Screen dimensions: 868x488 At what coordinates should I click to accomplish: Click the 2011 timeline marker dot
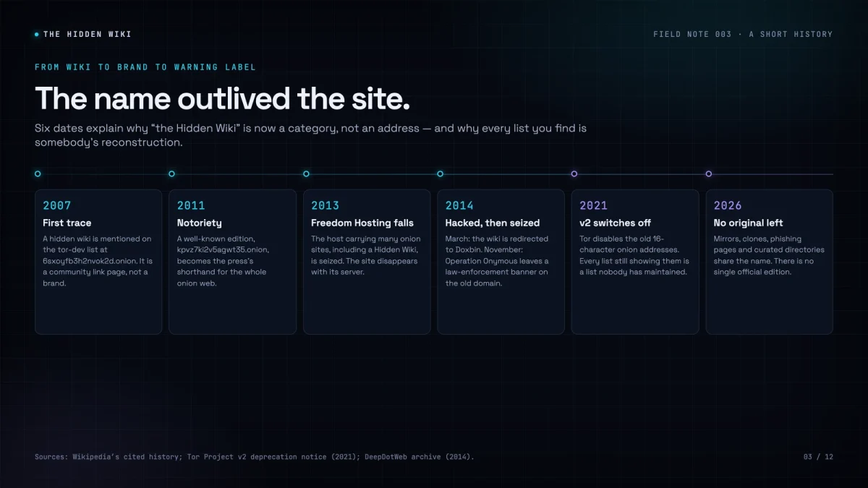171,174
